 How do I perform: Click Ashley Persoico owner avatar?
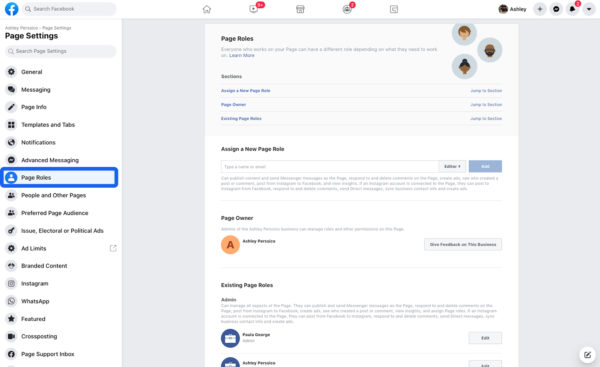click(230, 245)
